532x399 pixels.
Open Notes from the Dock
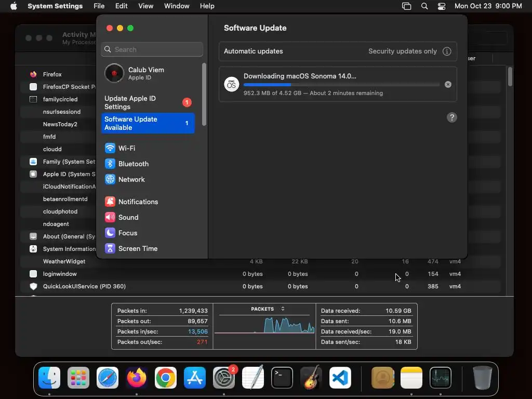(411, 378)
